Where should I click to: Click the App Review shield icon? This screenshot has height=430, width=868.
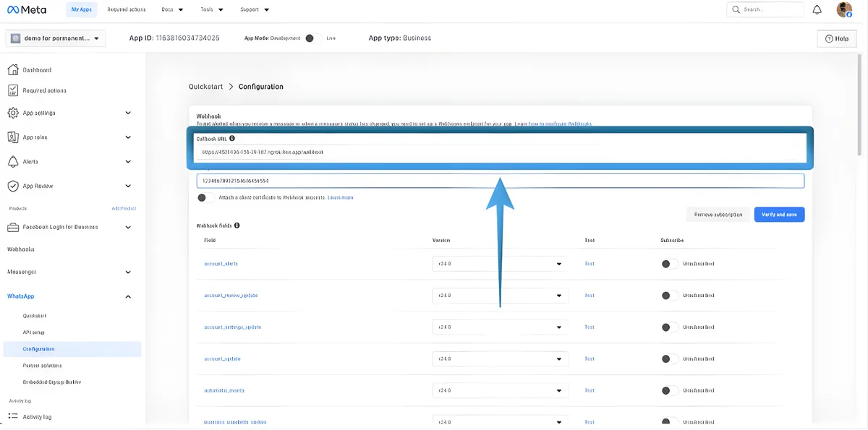pyautogui.click(x=12, y=186)
